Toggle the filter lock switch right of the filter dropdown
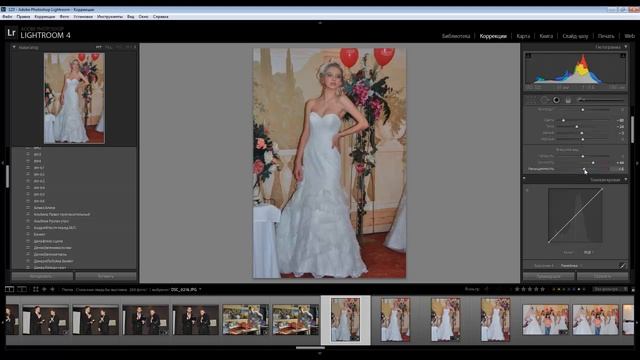 [633, 289]
